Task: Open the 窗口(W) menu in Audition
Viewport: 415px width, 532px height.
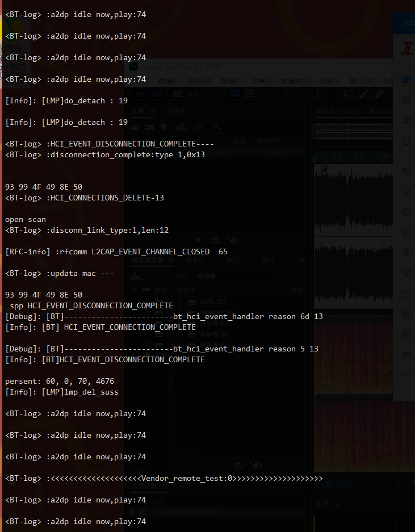Action: pyautogui.click(x=362, y=81)
